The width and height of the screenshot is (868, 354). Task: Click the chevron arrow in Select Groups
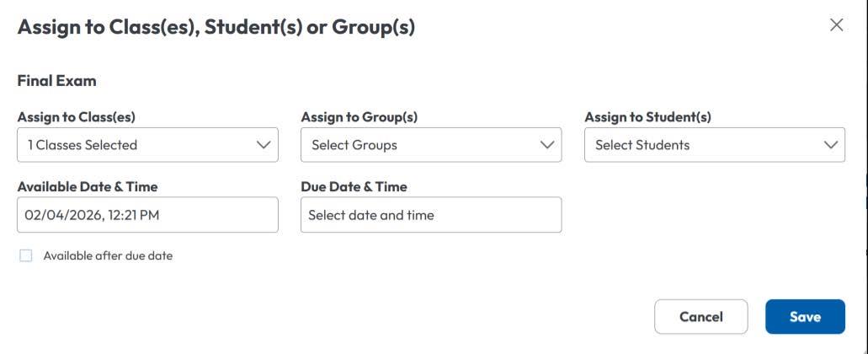(546, 145)
